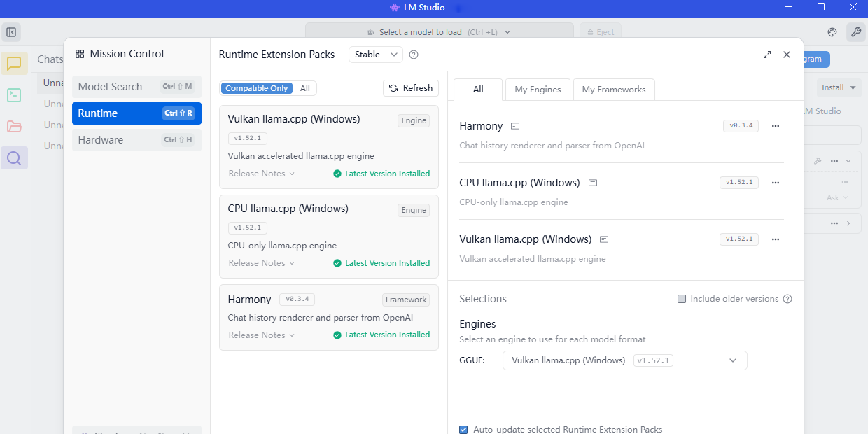
Task: Switch to the My Engines tab
Action: coord(538,90)
